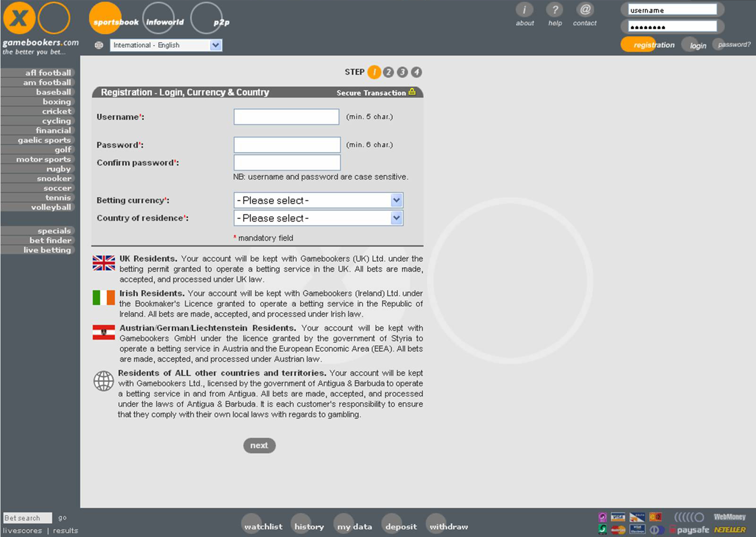
Task: Open specials from the sidebar
Action: (x=38, y=231)
